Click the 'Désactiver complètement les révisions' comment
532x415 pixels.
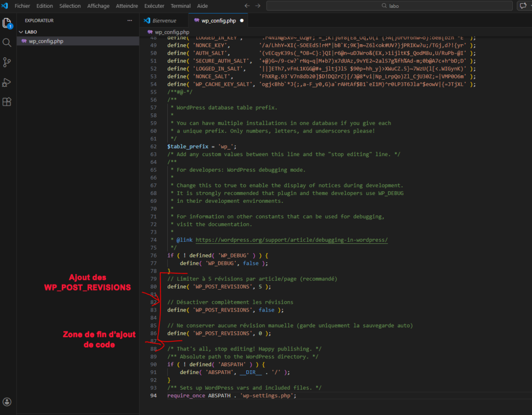click(230, 302)
